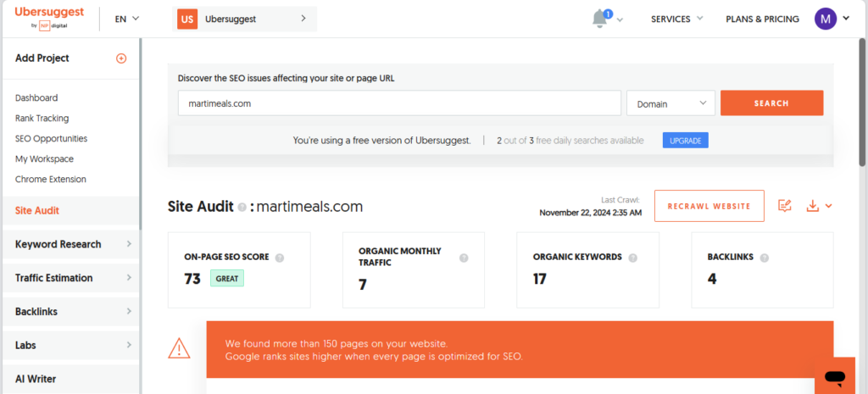This screenshot has height=394, width=868.
Task: Click the download export icon
Action: (812, 206)
